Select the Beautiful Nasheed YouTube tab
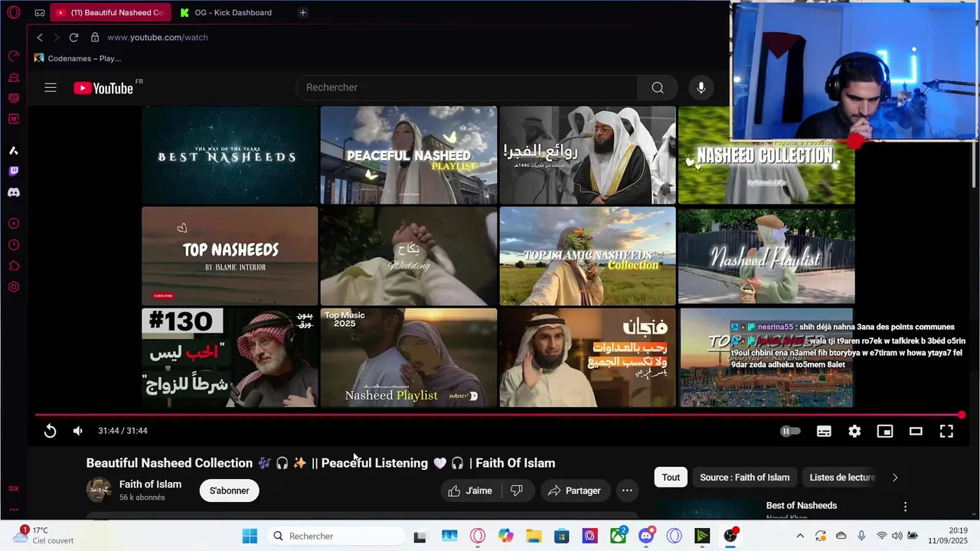Viewport: 980px width, 551px height. point(111,12)
